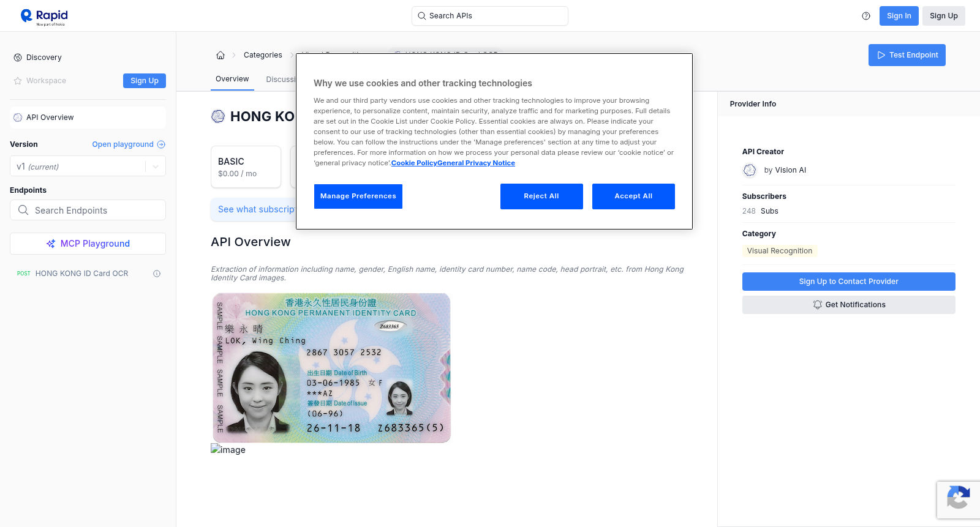This screenshot has height=527, width=980.
Task: Click the Get Notifications button
Action: (x=848, y=305)
